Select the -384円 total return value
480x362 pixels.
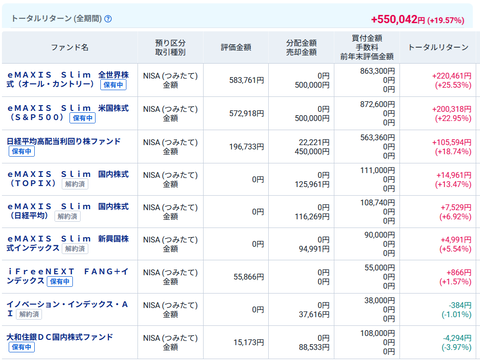point(460,305)
